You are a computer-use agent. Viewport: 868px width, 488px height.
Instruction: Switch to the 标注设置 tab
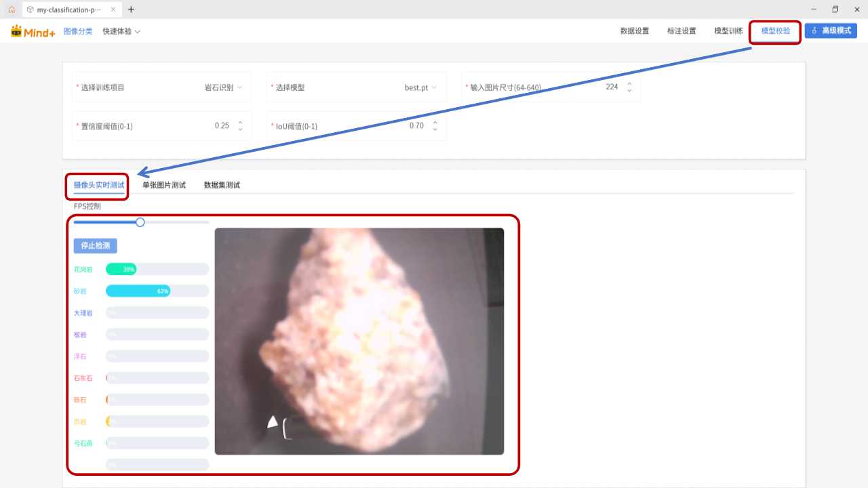tap(682, 31)
